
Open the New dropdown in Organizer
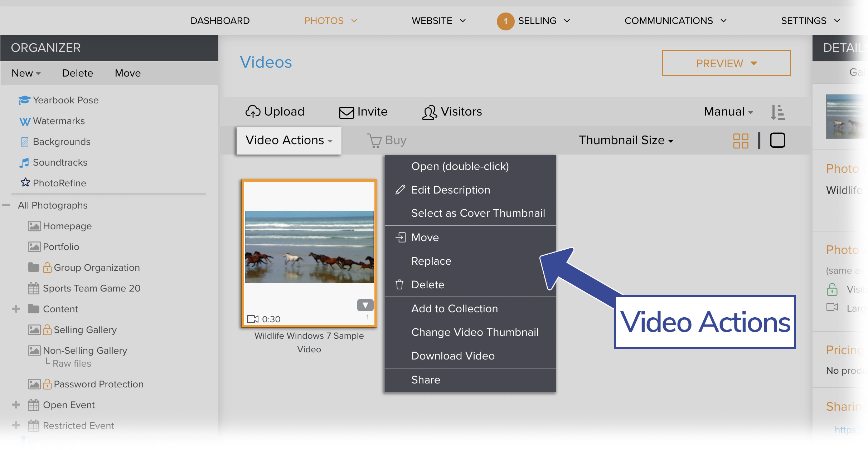(26, 73)
